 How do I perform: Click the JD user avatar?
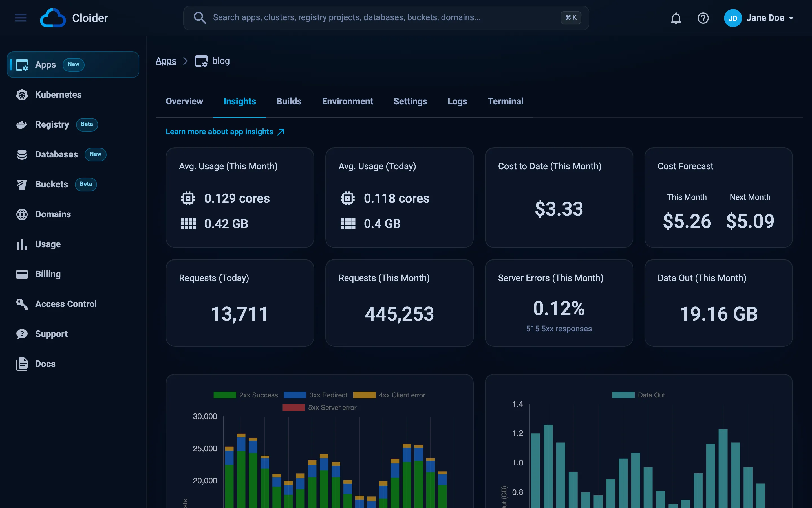pos(732,18)
